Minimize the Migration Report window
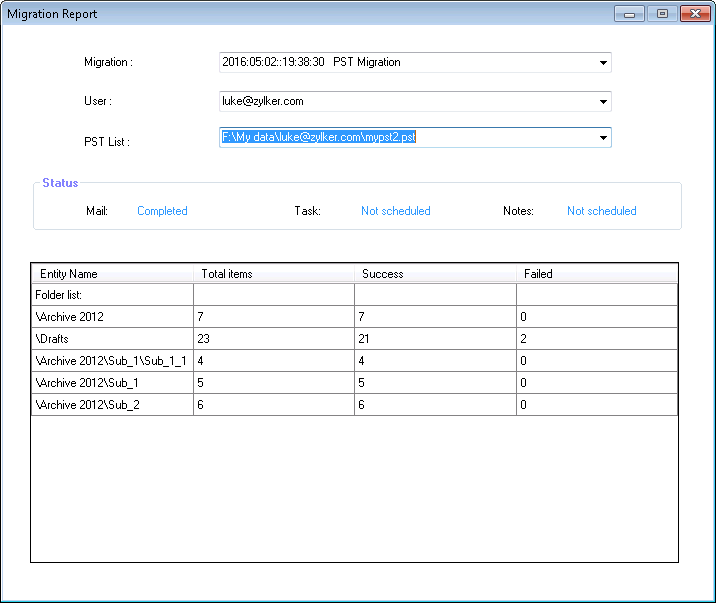This screenshot has width=716, height=603. pyautogui.click(x=629, y=14)
